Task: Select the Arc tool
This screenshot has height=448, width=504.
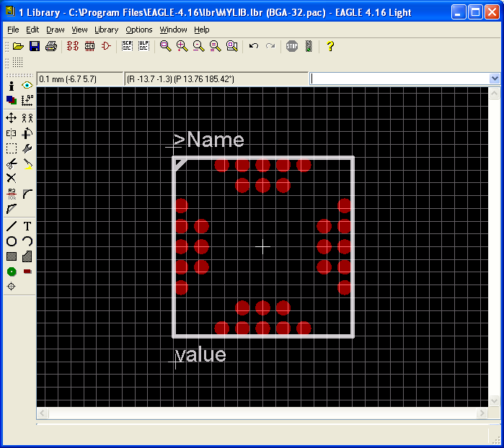Action: (27, 241)
